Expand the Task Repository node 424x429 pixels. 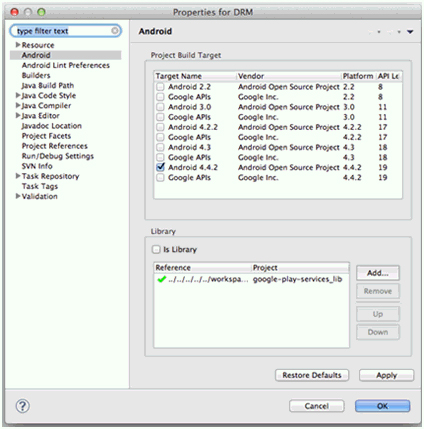[18, 176]
